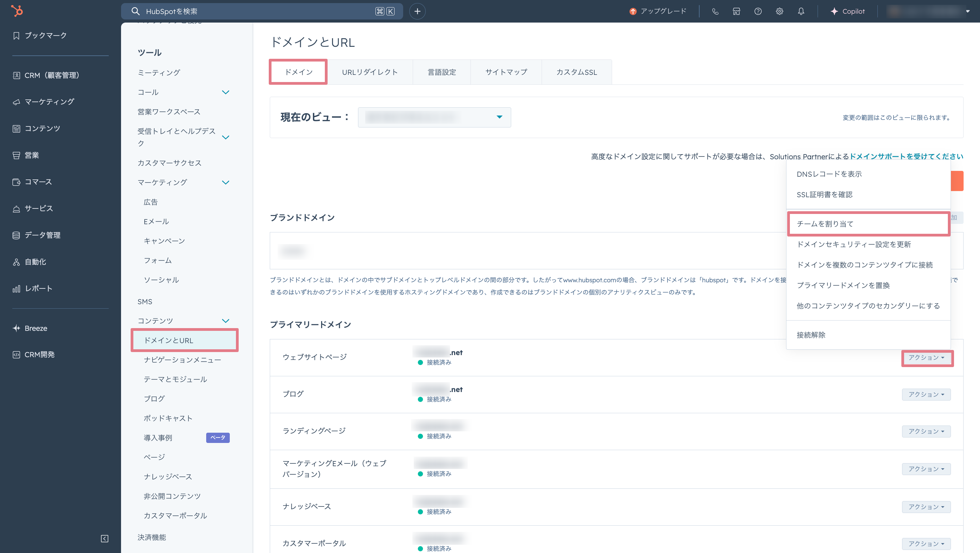Image resolution: width=980 pixels, height=553 pixels.
Task: Switch to the 言語設定 tab
Action: coord(442,72)
